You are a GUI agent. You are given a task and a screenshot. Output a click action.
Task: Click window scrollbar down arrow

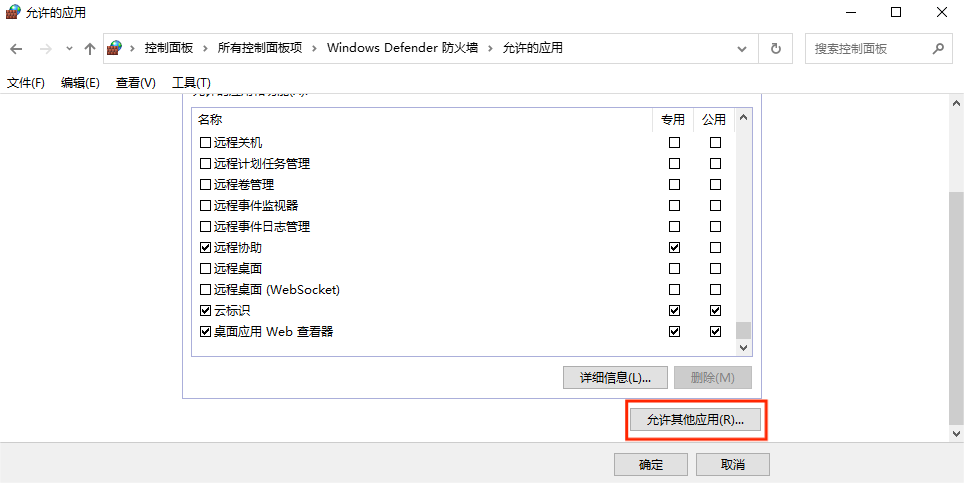(x=957, y=433)
